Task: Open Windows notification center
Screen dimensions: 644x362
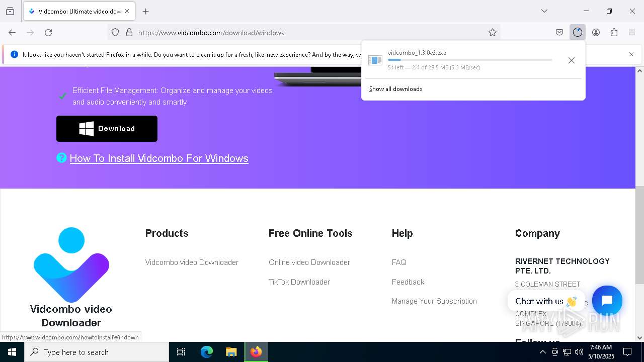Action: [x=627, y=352]
